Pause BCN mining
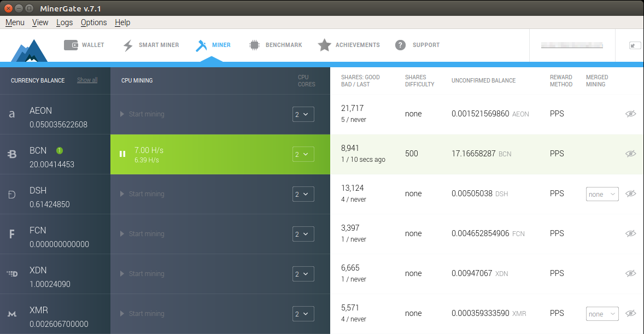The width and height of the screenshot is (644, 334). point(122,154)
